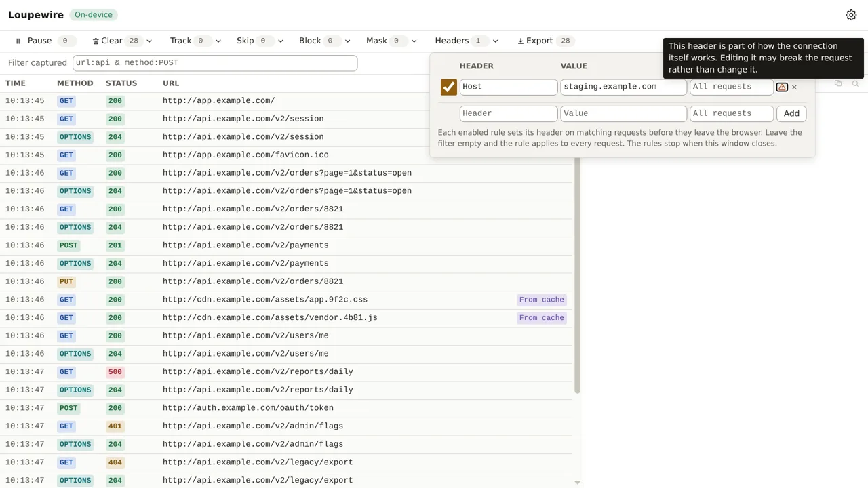This screenshot has height=488, width=868.
Task: Export the 28 captured requests
Action: coord(545,41)
